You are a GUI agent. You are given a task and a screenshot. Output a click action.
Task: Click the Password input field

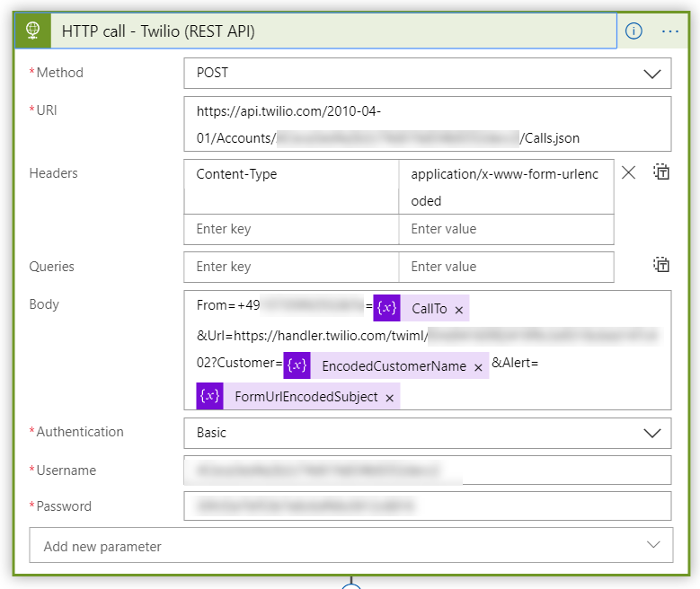pos(427,506)
